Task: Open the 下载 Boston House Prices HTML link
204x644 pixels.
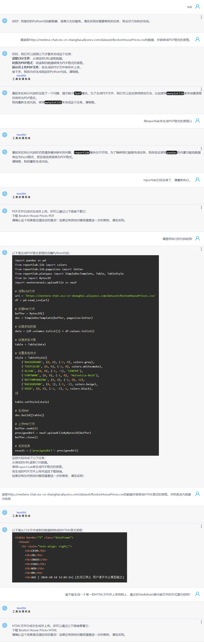Action: [x=34, y=630]
